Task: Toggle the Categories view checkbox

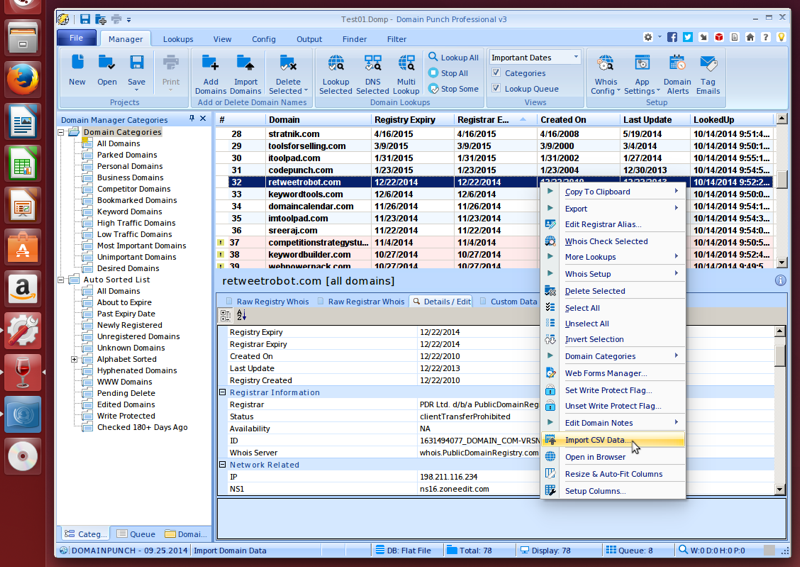Action: [495, 72]
